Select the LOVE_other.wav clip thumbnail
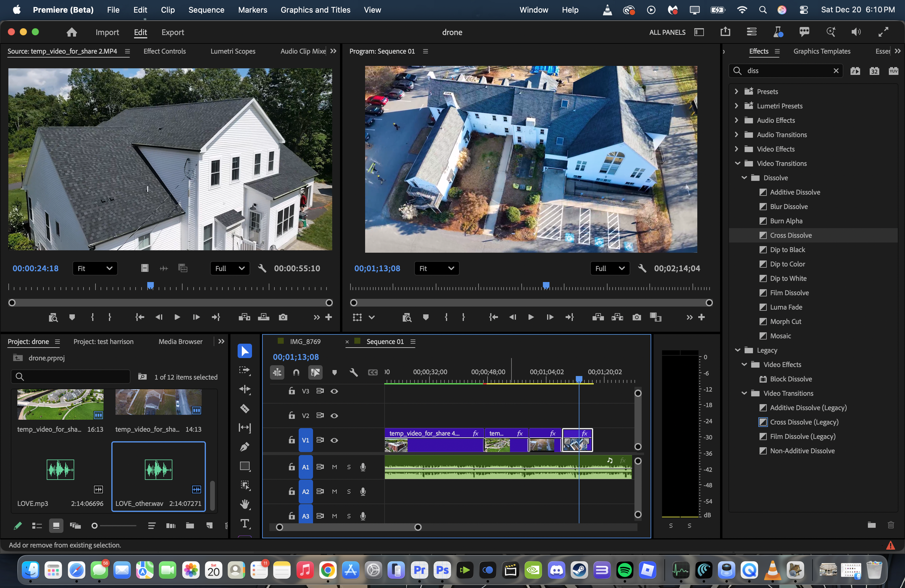This screenshot has height=588, width=905. (158, 469)
